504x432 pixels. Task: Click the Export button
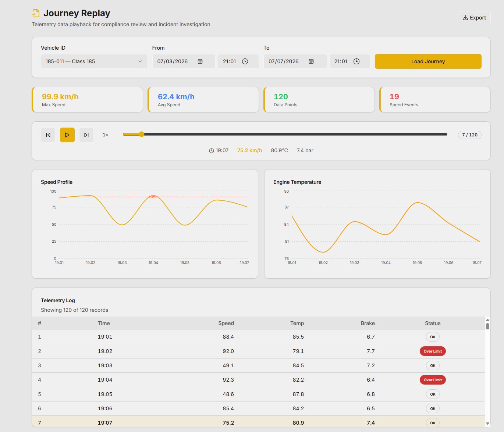(x=474, y=18)
